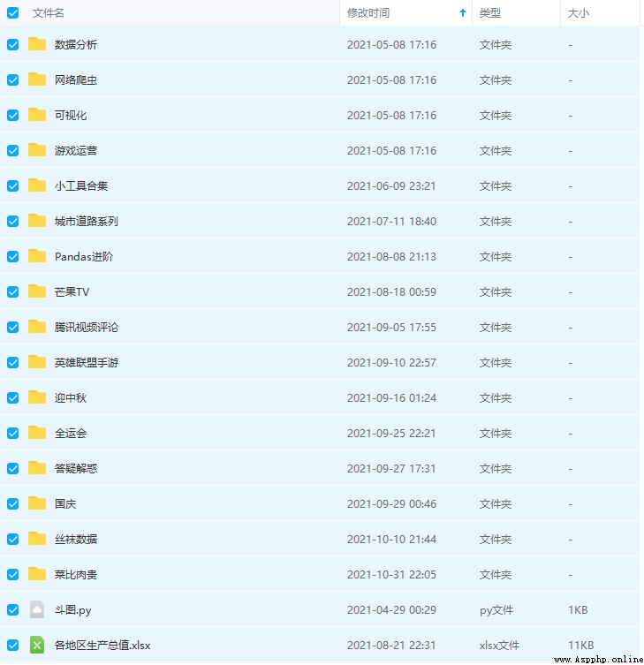The height and width of the screenshot is (665, 644).
Task: Open the 城市道路系列 folder name
Action: (x=87, y=221)
